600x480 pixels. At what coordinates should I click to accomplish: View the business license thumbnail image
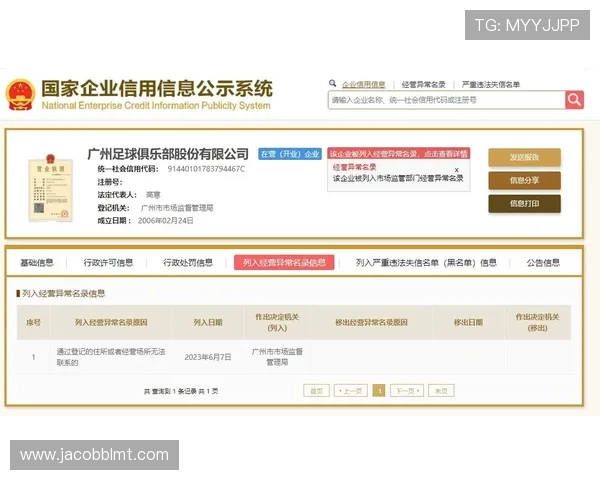pyautogui.click(x=51, y=188)
